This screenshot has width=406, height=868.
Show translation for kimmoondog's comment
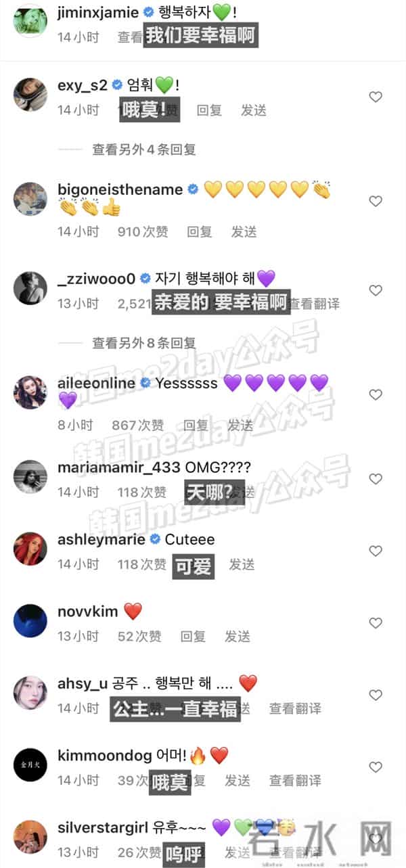click(295, 780)
